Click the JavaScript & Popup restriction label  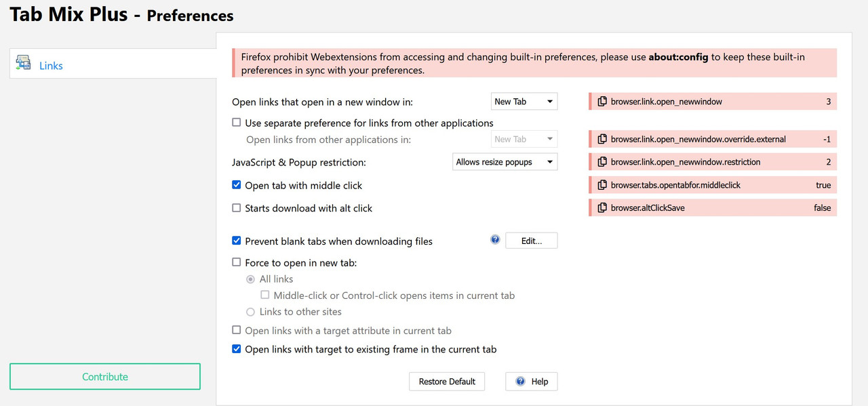coord(299,163)
